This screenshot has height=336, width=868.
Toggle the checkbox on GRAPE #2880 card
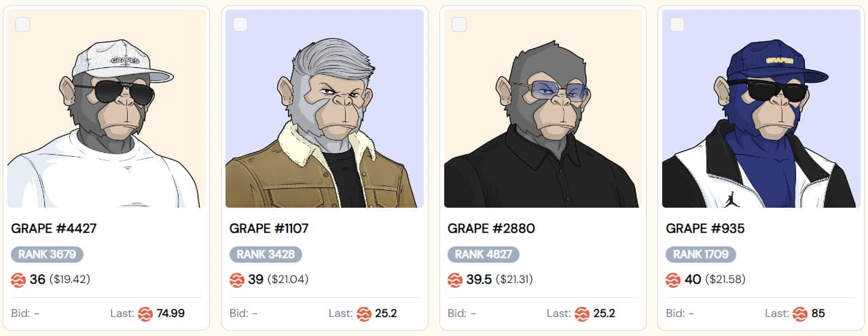[459, 24]
